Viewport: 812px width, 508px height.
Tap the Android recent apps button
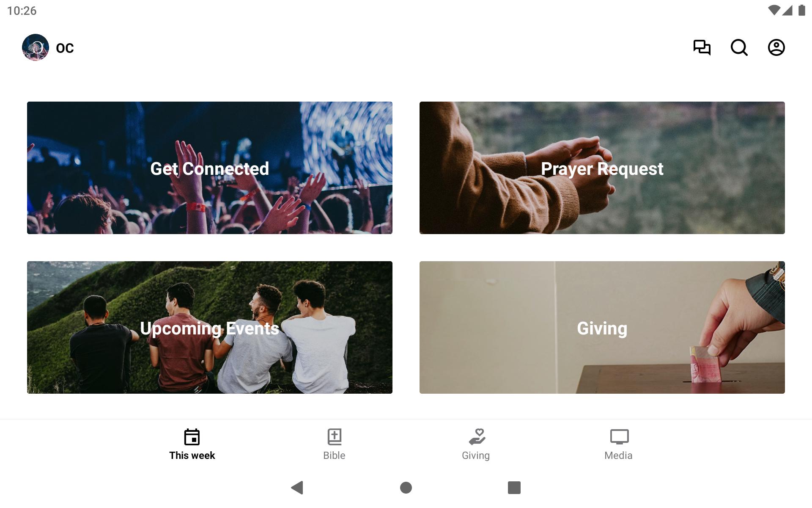click(514, 488)
